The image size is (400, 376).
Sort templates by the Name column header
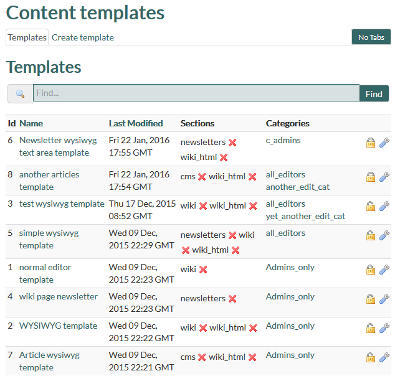(x=31, y=123)
